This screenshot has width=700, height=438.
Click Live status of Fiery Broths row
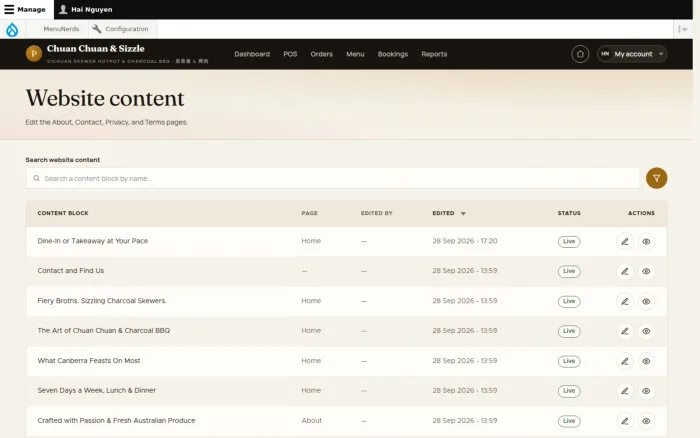coord(569,301)
